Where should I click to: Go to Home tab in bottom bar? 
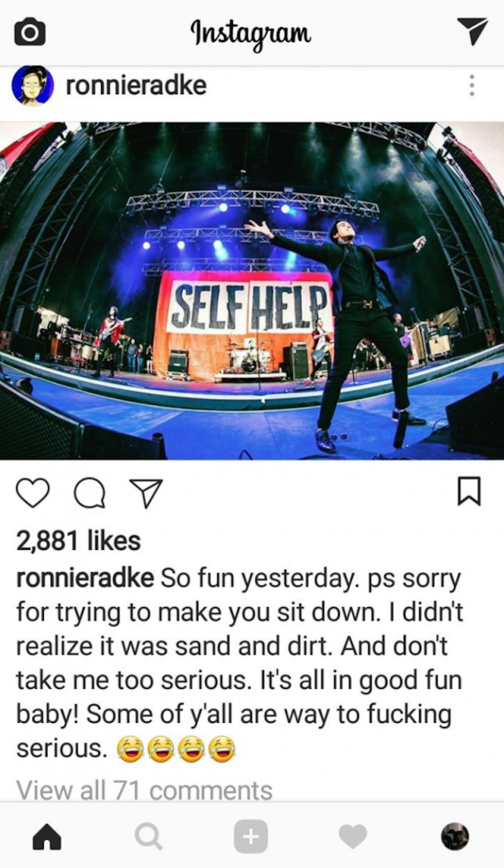pyautogui.click(x=47, y=837)
